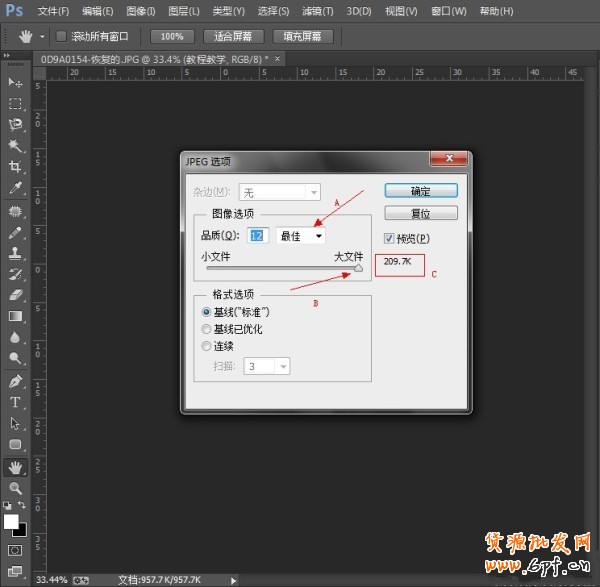Open the 最佳 quality preset dropdown

tap(301, 236)
